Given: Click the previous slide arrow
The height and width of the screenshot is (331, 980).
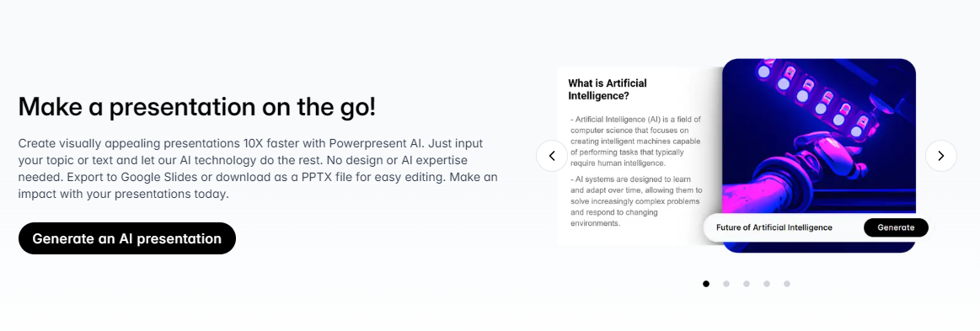Looking at the screenshot, I should (x=552, y=156).
